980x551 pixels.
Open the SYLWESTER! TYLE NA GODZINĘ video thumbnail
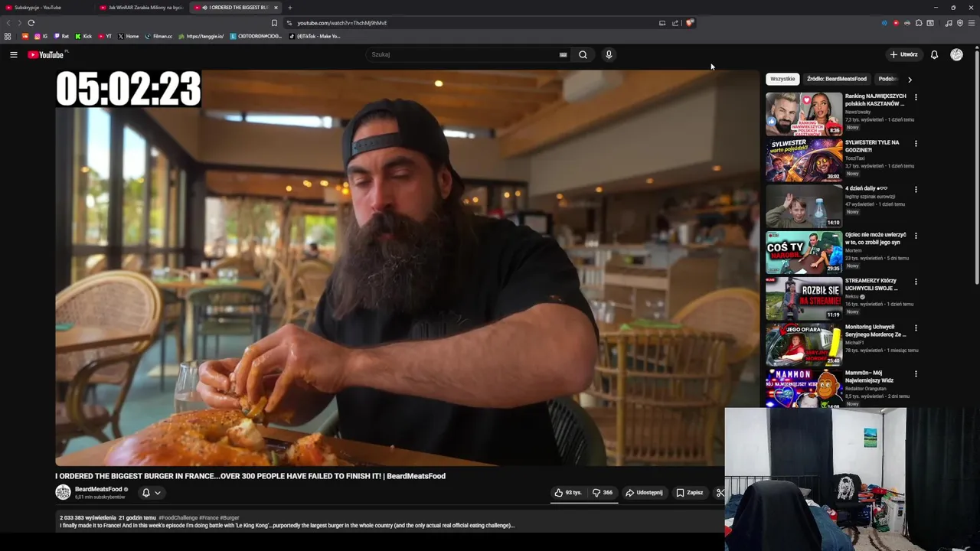pos(804,160)
